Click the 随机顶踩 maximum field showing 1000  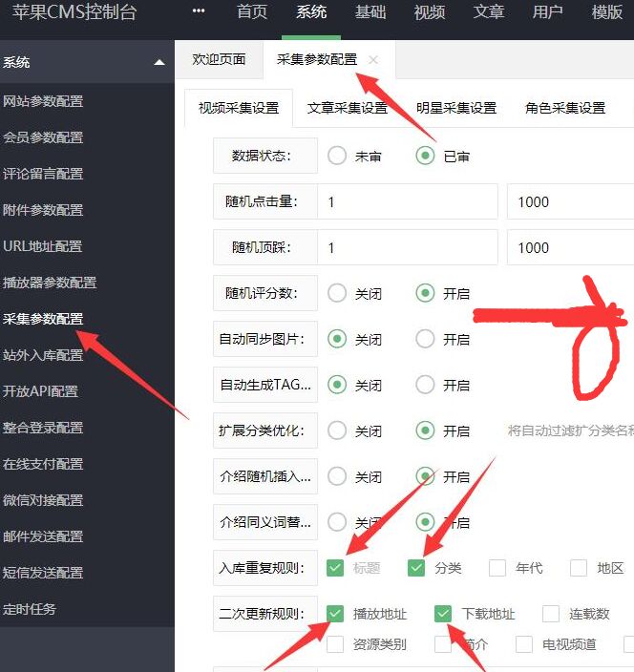coord(571,247)
